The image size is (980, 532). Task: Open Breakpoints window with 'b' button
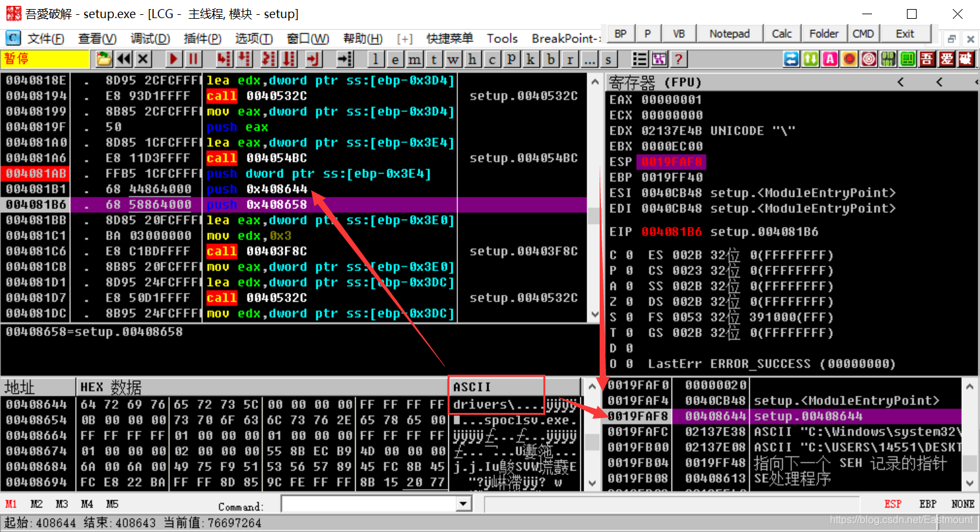point(550,60)
